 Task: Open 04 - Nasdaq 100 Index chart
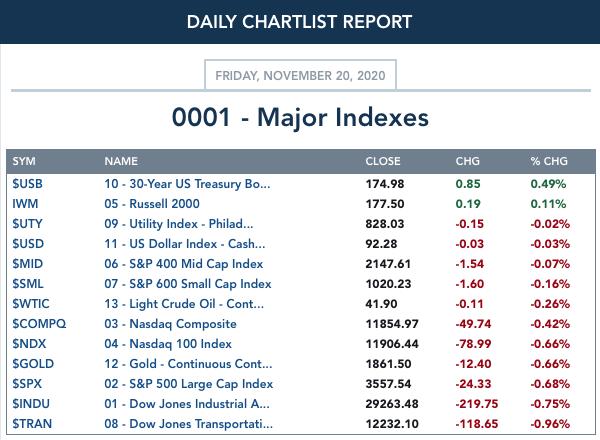[x=168, y=344]
